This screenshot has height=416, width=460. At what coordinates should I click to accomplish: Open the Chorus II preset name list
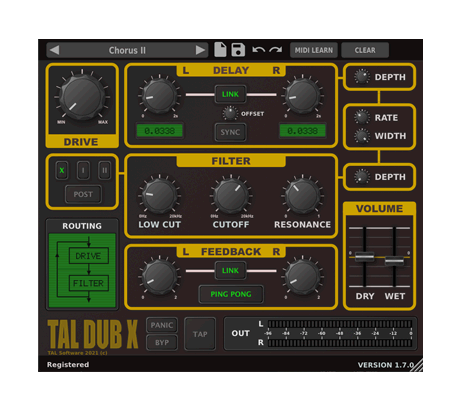[127, 50]
